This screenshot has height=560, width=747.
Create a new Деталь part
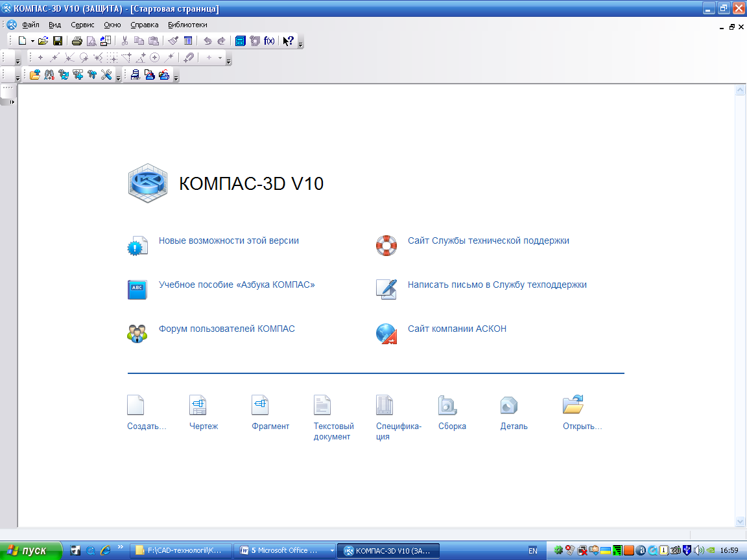click(x=509, y=405)
